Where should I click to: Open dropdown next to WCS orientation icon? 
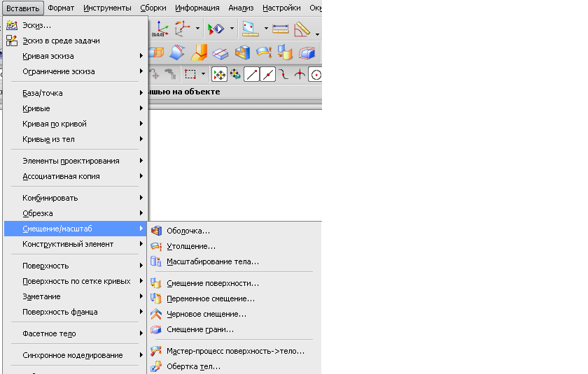pyautogui.click(x=197, y=29)
